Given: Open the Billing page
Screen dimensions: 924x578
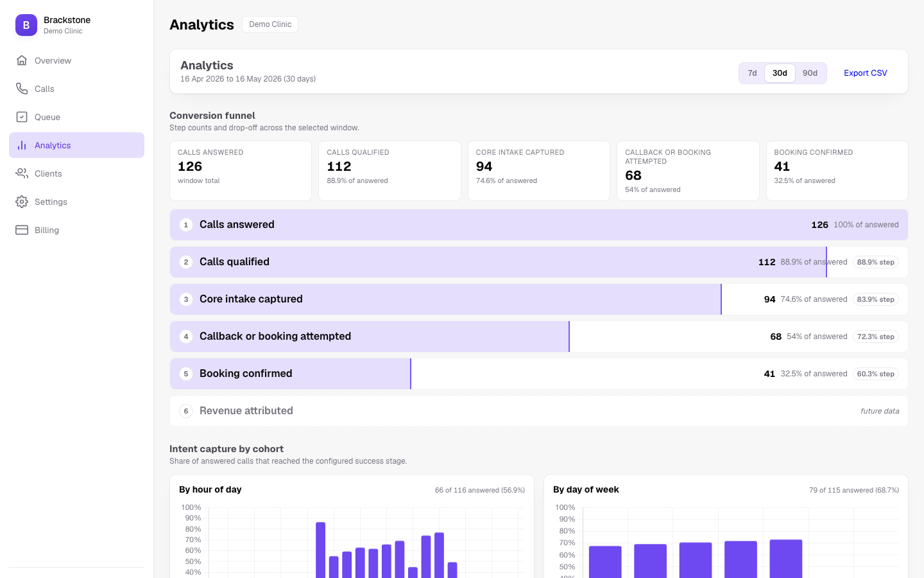Looking at the screenshot, I should pyautogui.click(x=76, y=230).
